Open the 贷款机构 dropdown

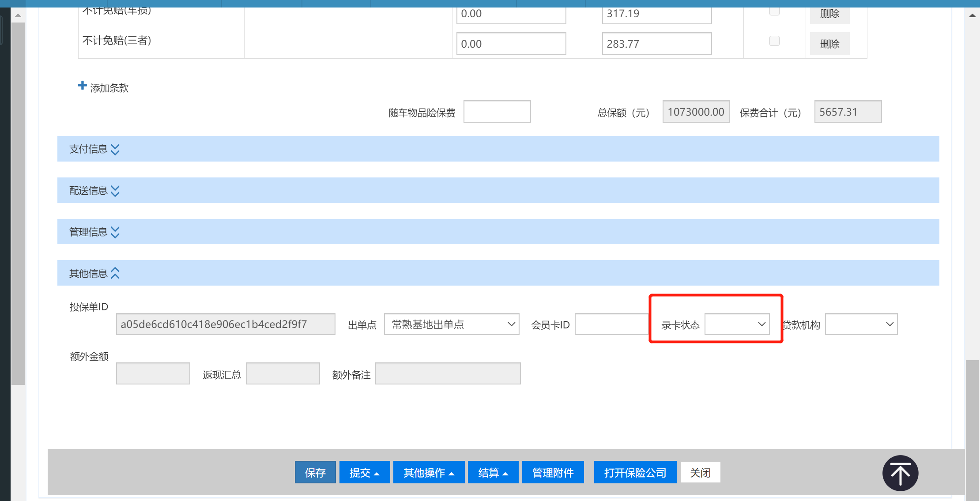[861, 324]
